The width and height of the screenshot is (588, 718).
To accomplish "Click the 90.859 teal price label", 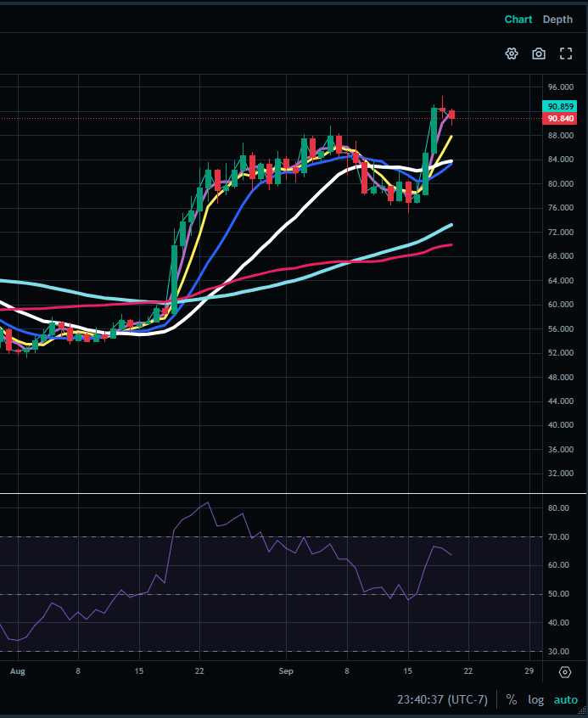I will (558, 106).
